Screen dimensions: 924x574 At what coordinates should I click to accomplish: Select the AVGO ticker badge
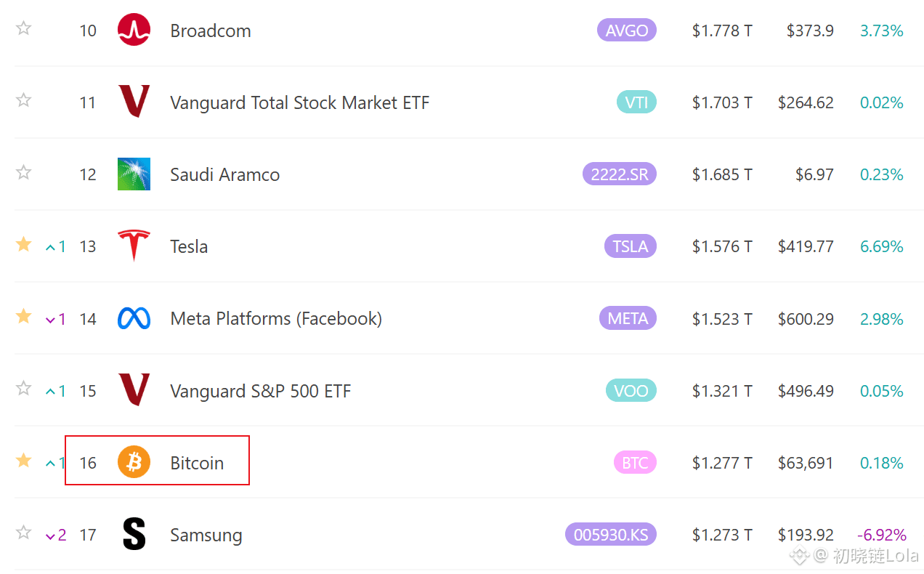tap(627, 30)
